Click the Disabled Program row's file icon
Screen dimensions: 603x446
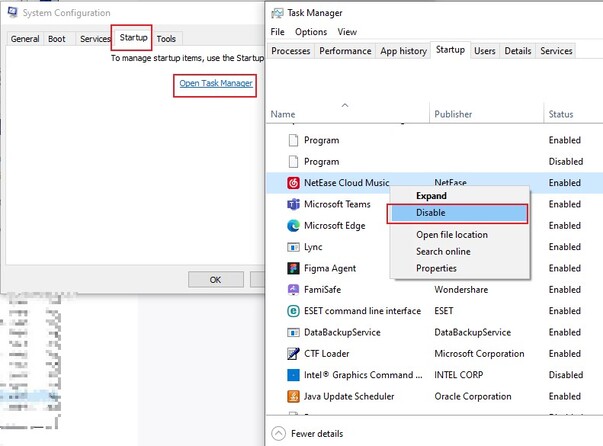(x=293, y=161)
